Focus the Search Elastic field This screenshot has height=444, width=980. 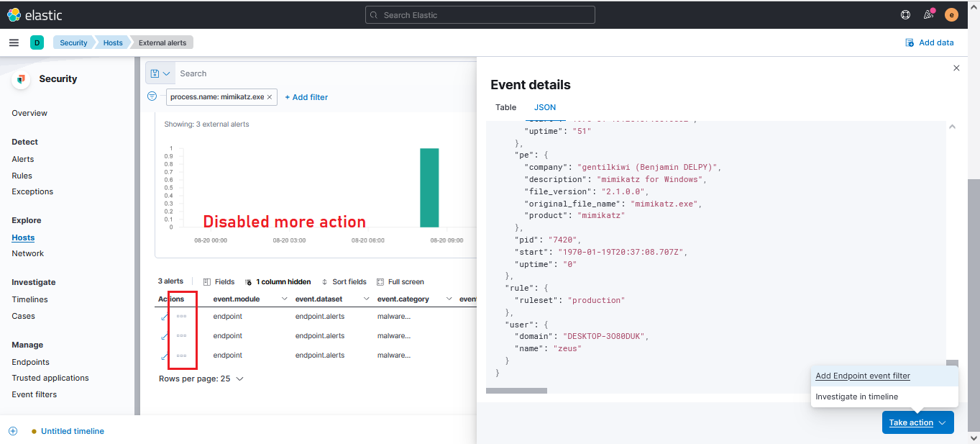(480, 15)
